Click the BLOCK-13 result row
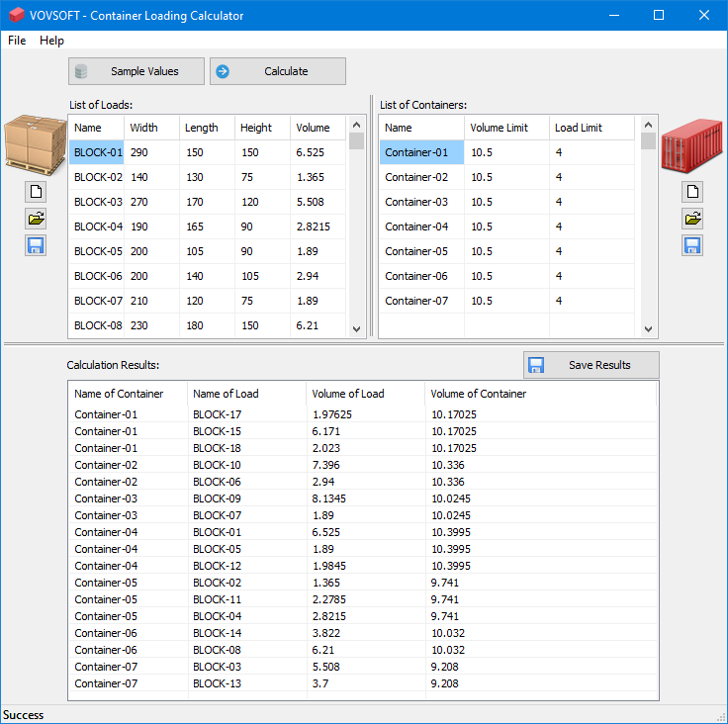Viewport: 728px width, 724px height. (x=363, y=683)
